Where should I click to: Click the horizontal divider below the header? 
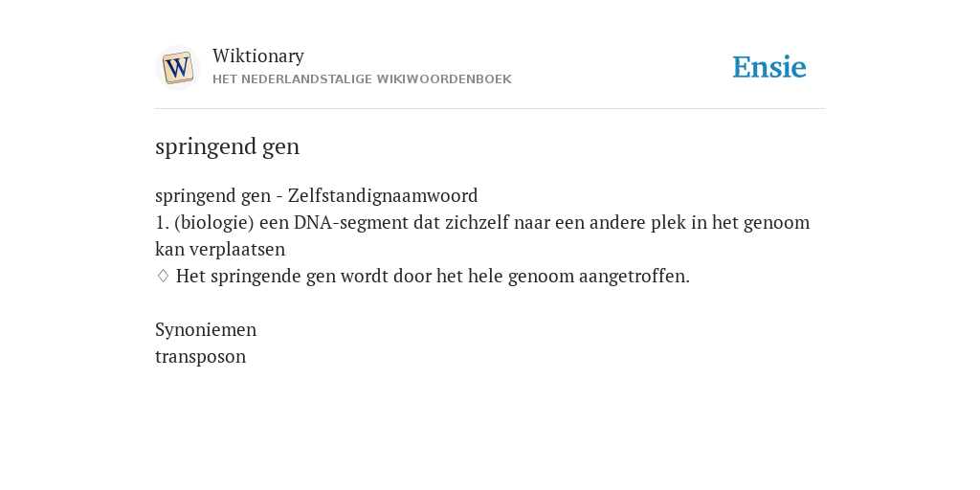[x=490, y=109]
